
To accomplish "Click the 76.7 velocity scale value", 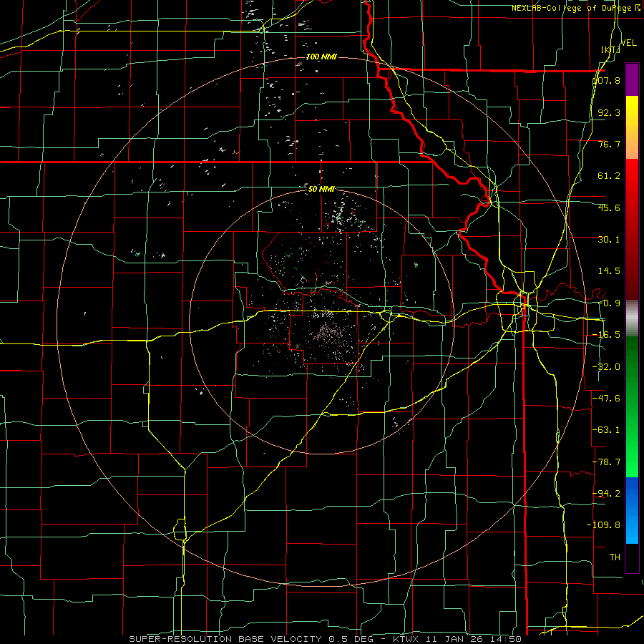I will [x=609, y=144].
